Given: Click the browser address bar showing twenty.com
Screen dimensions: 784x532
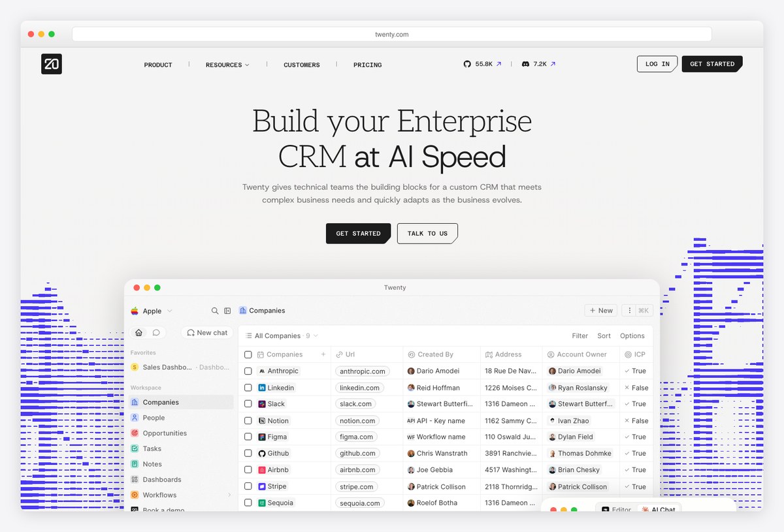Looking at the screenshot, I should (x=392, y=34).
